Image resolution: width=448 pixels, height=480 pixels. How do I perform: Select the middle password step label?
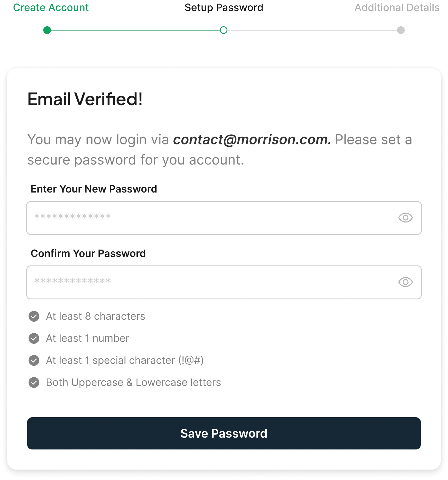(x=224, y=7)
